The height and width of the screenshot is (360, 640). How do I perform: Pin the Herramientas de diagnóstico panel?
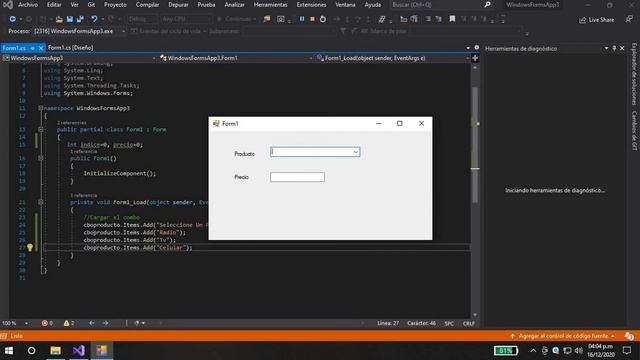tap(614, 48)
